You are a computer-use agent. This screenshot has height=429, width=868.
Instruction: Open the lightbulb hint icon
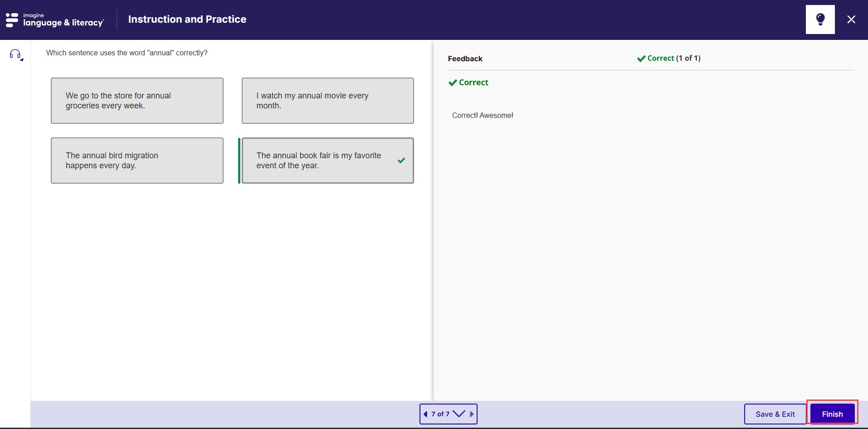[x=820, y=19]
